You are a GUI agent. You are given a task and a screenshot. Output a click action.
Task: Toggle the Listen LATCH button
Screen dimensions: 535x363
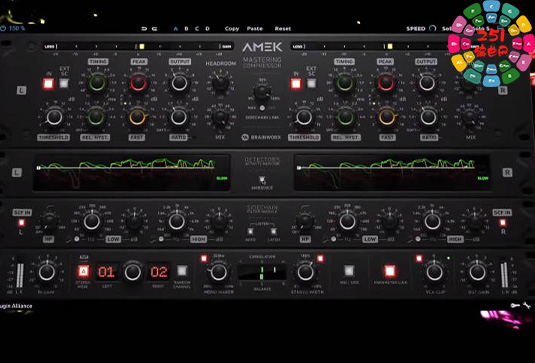[x=273, y=231]
